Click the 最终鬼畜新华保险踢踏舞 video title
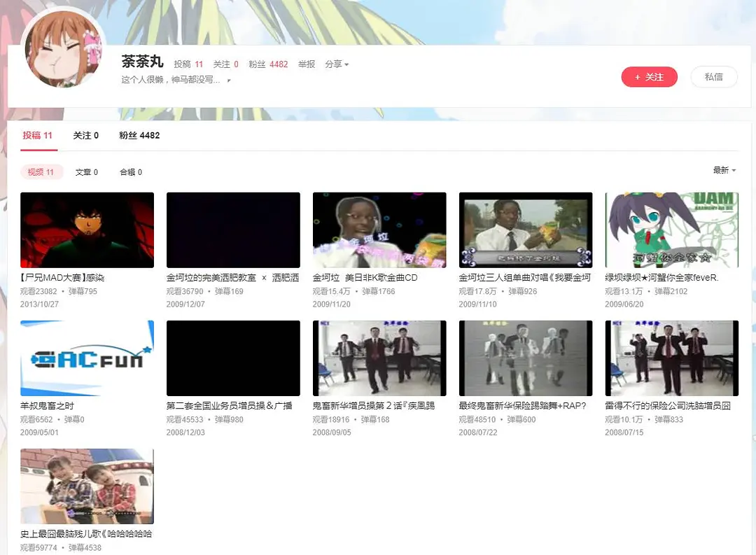The width and height of the screenshot is (756, 555). pyautogui.click(x=522, y=406)
